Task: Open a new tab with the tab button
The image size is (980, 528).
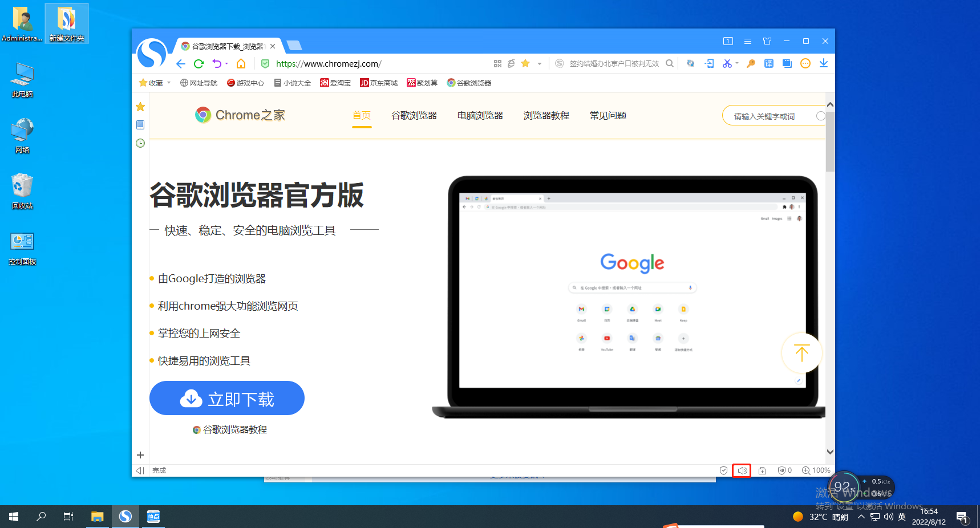Action: point(294,46)
